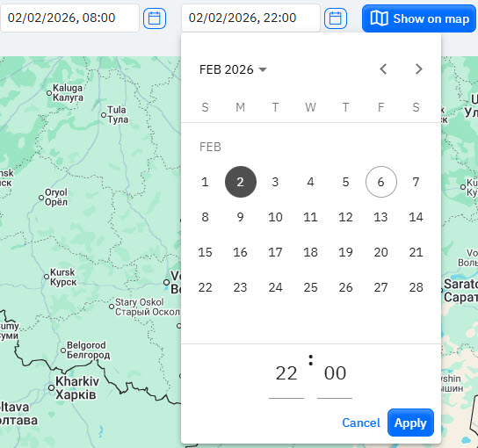The width and height of the screenshot is (478, 448).
Task: Open the start date calendar picker icon
Action: coord(155,18)
